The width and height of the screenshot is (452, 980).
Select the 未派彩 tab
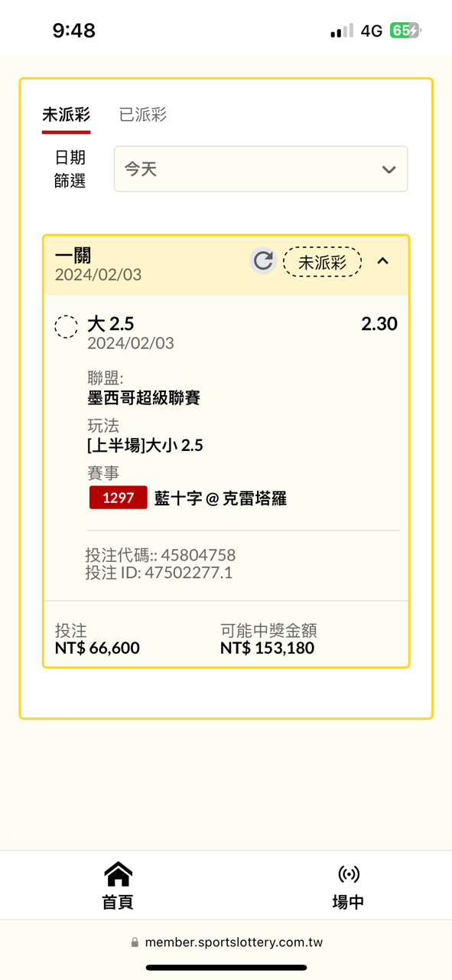point(66,115)
